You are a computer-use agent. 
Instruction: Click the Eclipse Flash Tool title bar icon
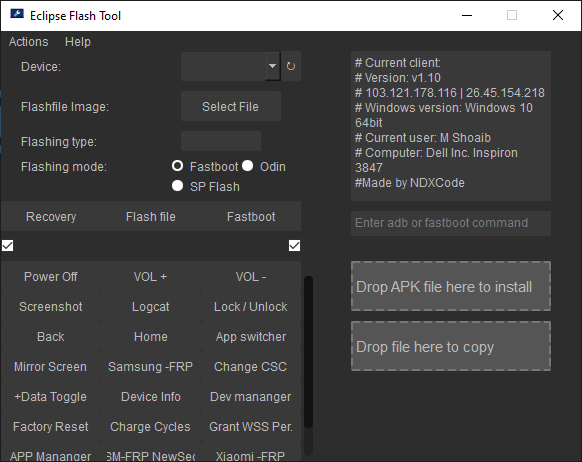coord(17,14)
